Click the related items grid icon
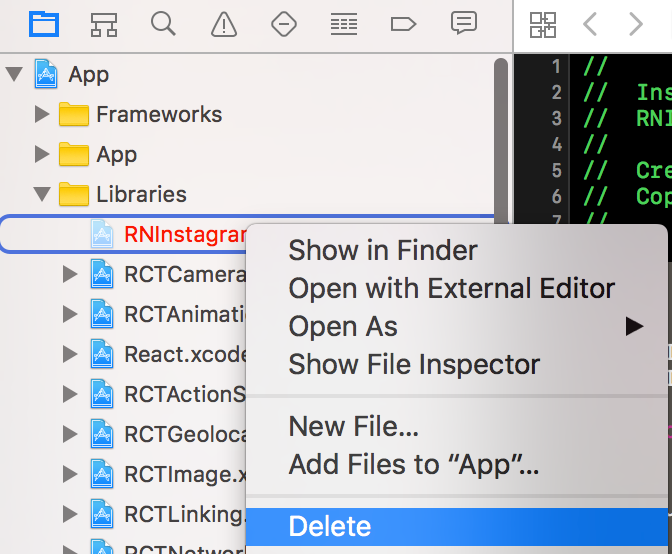Image resolution: width=672 pixels, height=554 pixels. (543, 24)
